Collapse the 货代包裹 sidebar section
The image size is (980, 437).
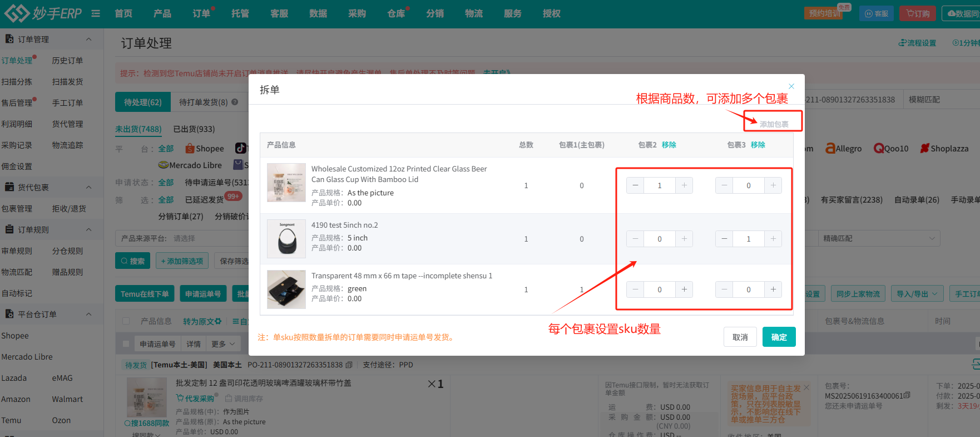pyautogui.click(x=88, y=187)
